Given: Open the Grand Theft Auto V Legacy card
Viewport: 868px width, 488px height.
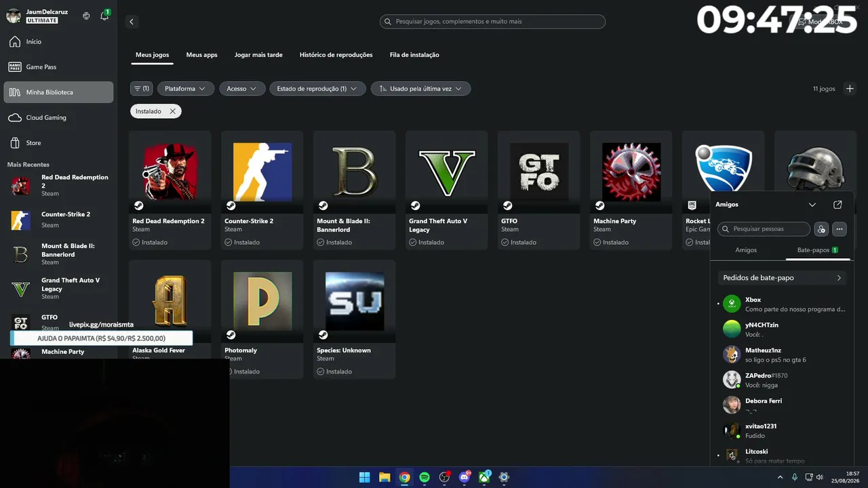Looking at the screenshot, I should pos(447,190).
